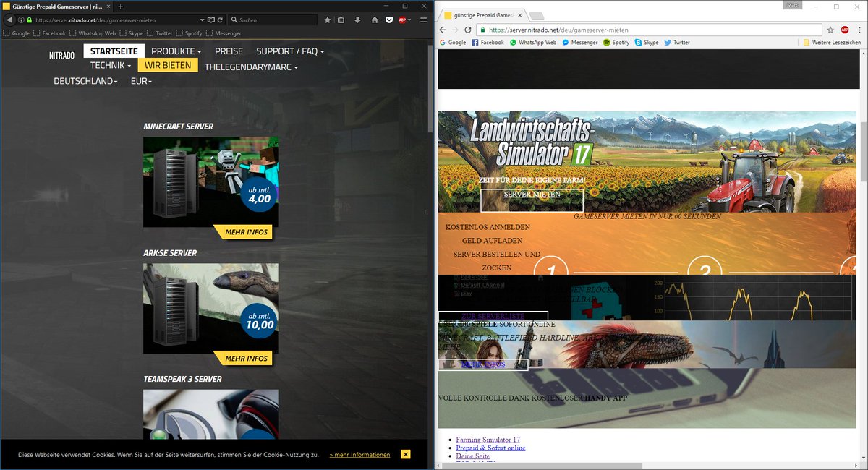This screenshot has height=470, width=868.
Task: Open Messenger bookmark in Firefox toolbar
Action: click(x=224, y=33)
